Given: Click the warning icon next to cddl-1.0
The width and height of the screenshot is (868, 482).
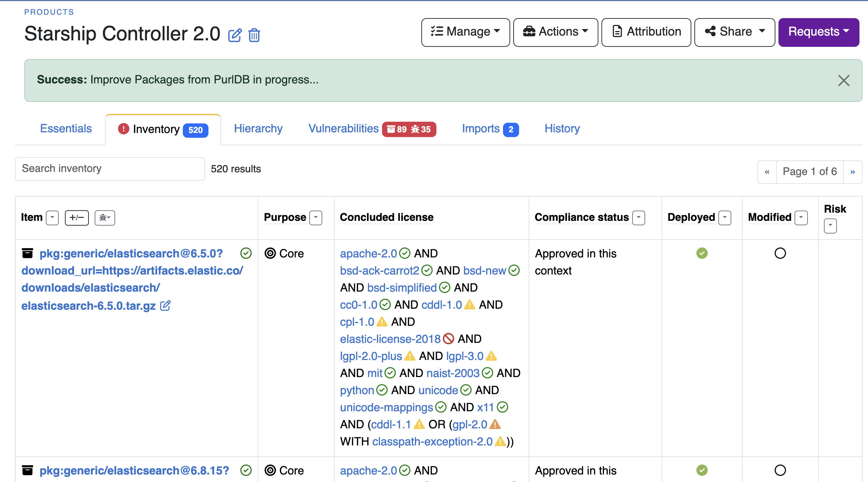Looking at the screenshot, I should 470,305.
